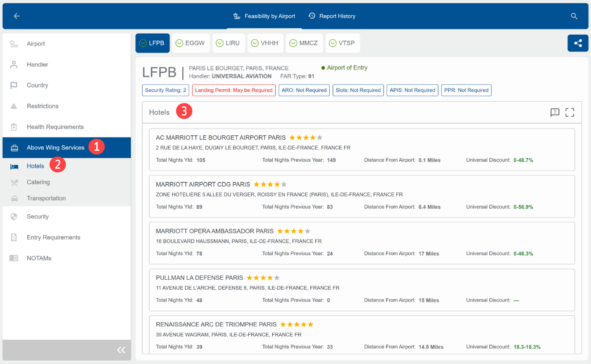
Task: Collapse the Above Wing Services section
Action: pyautogui.click(x=67, y=148)
